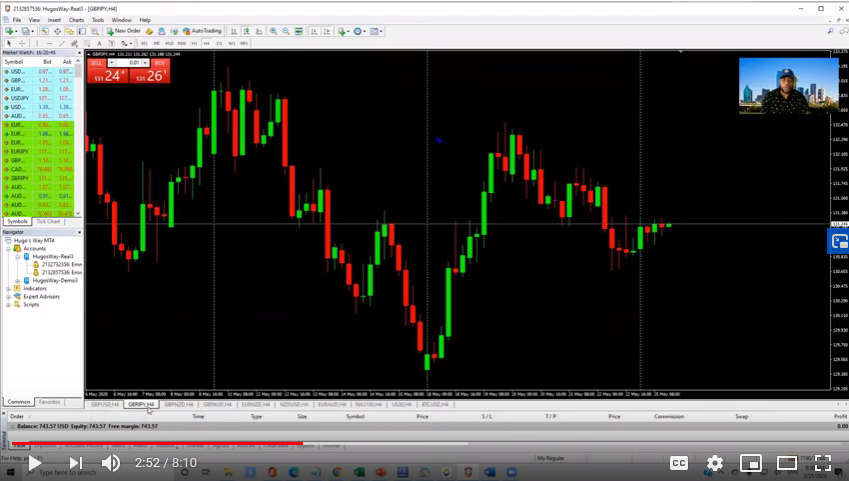This screenshot has height=481, width=849.
Task: Open the Strategy Tester toolbar icon
Action: pyautogui.click(x=95, y=31)
